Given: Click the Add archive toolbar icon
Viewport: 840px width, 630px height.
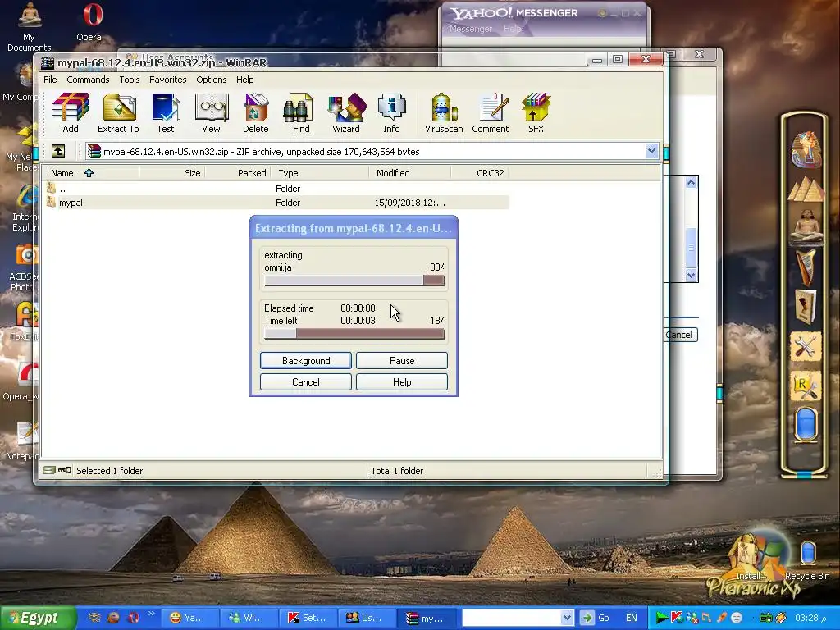Looking at the screenshot, I should pyautogui.click(x=71, y=112).
